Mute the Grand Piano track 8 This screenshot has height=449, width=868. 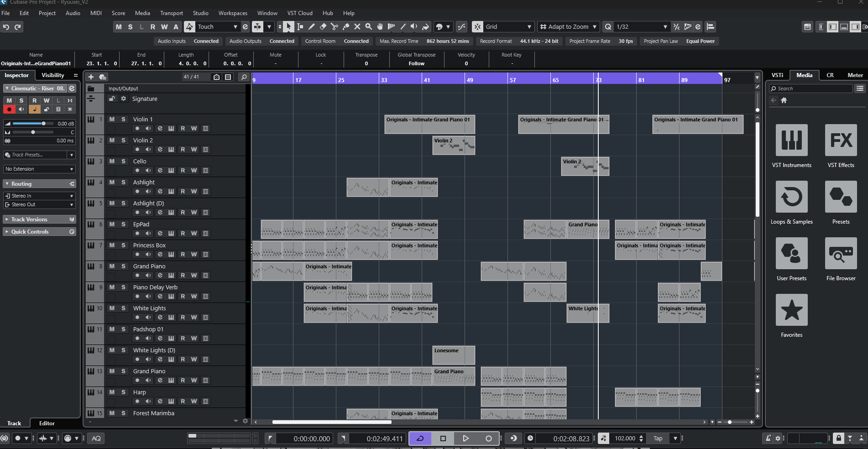click(x=112, y=266)
